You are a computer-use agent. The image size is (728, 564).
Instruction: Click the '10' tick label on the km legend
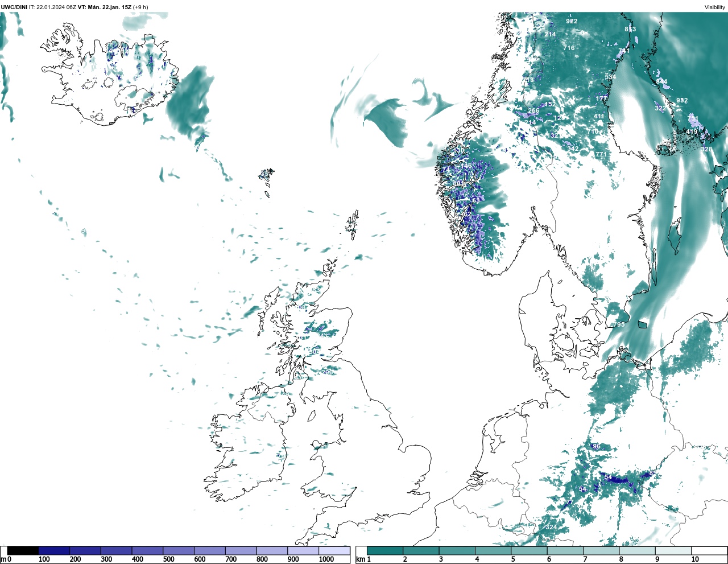point(695,559)
